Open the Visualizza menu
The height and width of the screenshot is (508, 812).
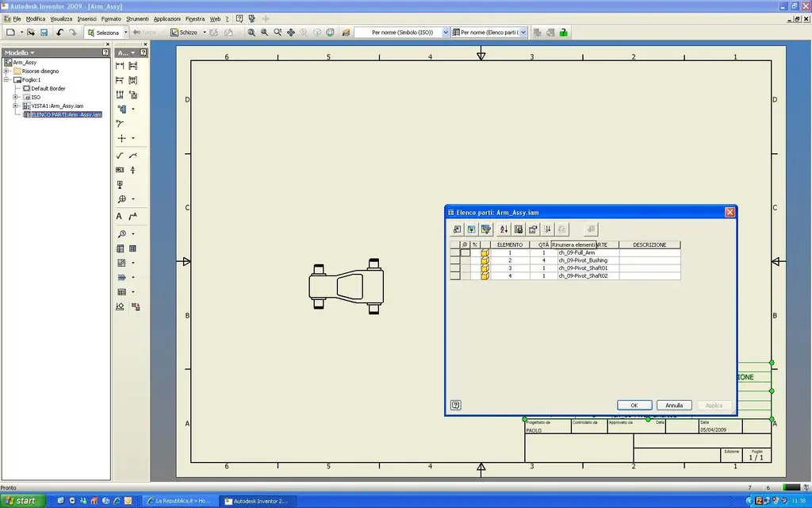[61, 19]
